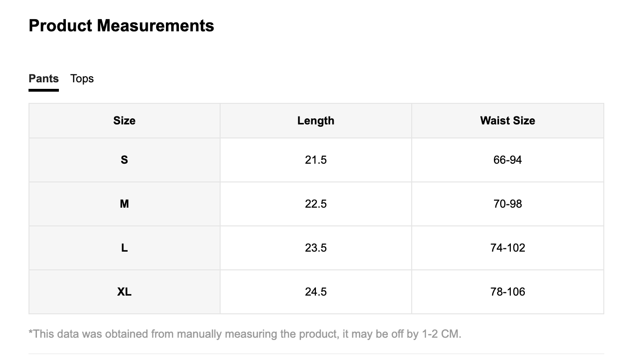The image size is (644, 362).
Task: Click the manual measurement disclaimer note
Action: [245, 334]
